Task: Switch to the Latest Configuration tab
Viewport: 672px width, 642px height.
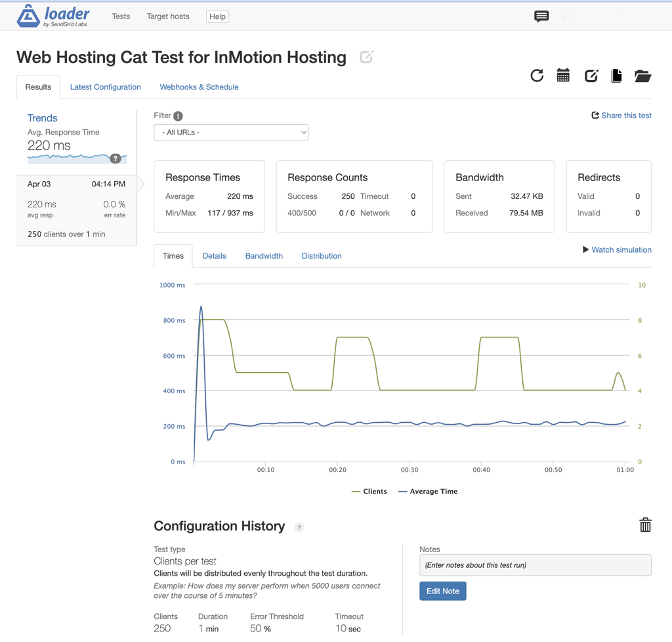Action: coord(105,87)
